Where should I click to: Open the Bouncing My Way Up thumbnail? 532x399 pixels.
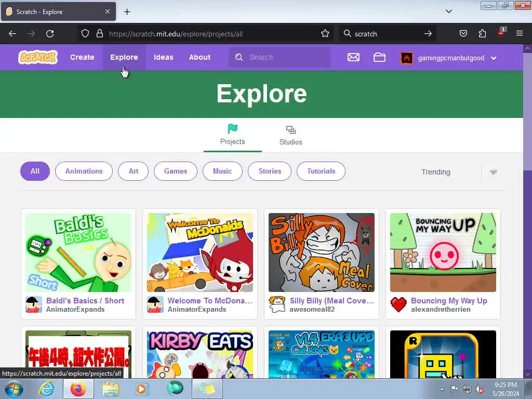click(x=443, y=252)
